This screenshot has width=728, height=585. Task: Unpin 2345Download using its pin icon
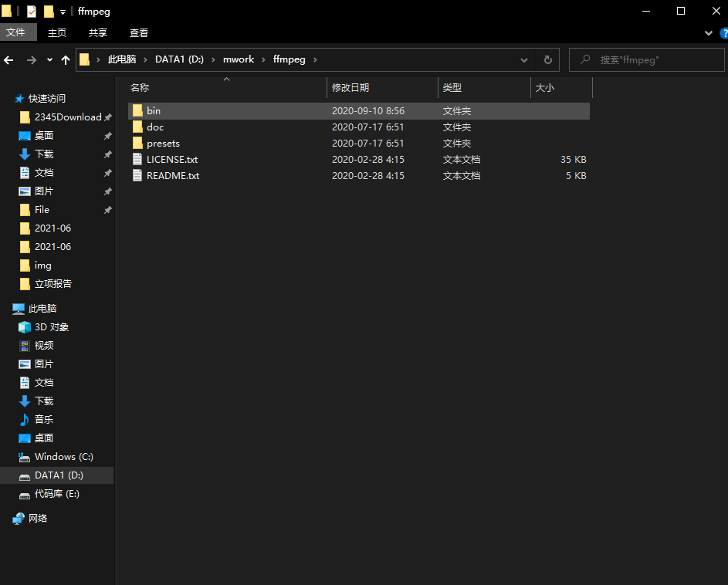pos(108,117)
